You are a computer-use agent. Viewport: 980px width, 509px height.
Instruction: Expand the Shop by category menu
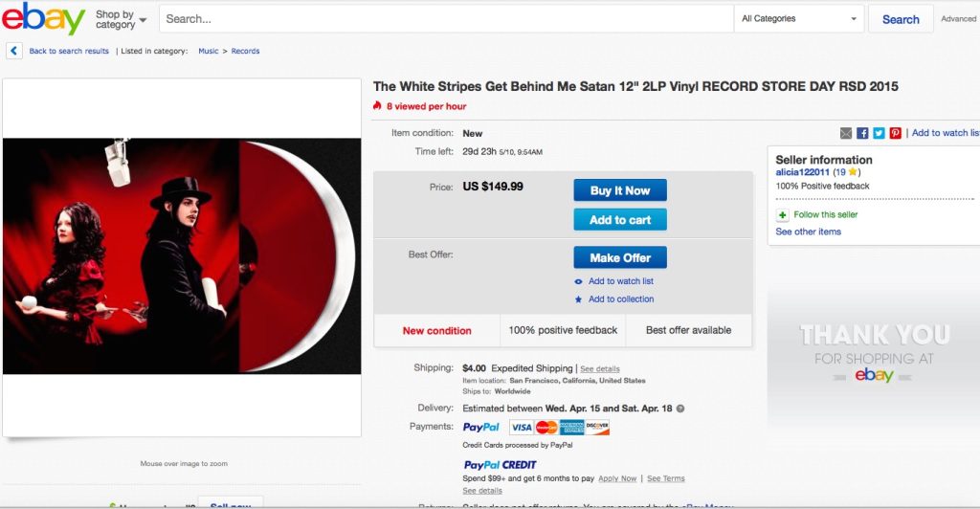click(x=121, y=19)
